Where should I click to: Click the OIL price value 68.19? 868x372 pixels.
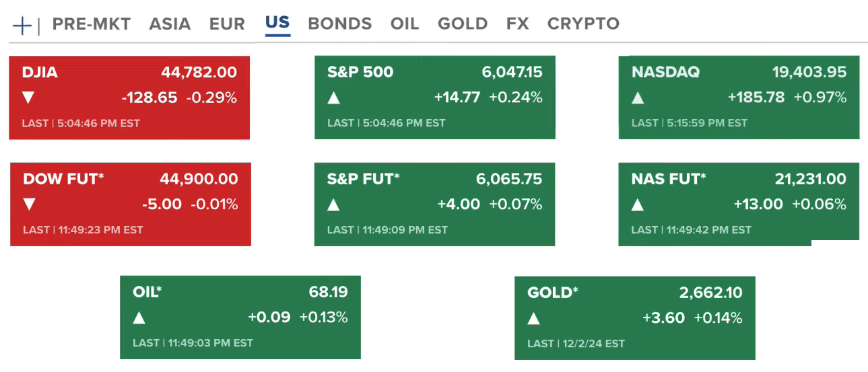point(329,293)
